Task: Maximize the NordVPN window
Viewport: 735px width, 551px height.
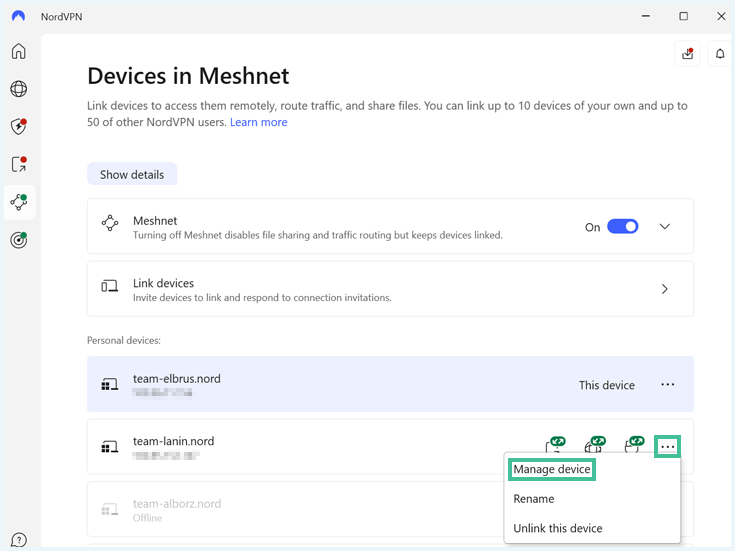Action: 683,16
